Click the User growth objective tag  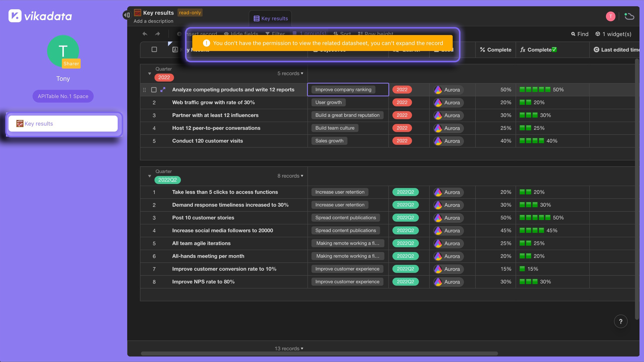tap(328, 103)
